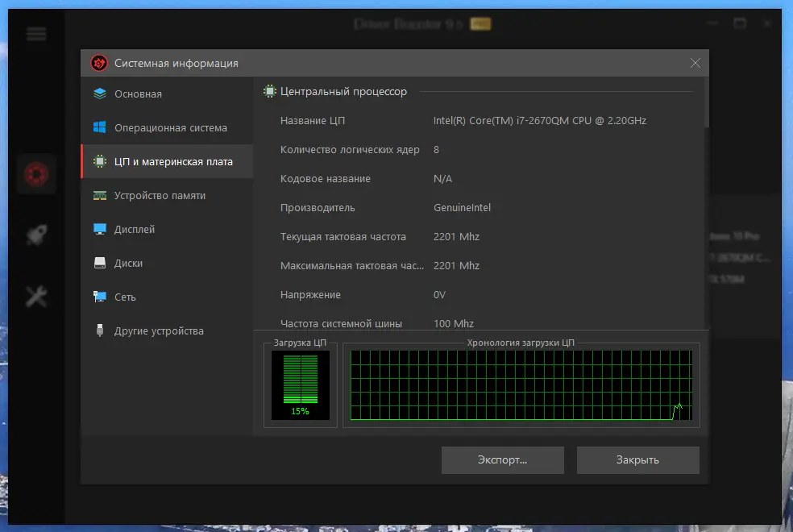793x532 pixels.
Task: Open the Основная section
Action: [x=167, y=94]
